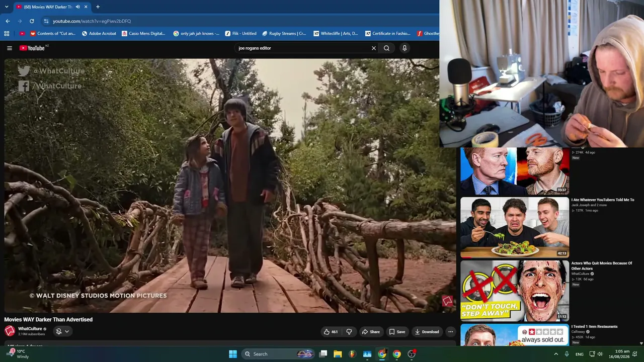Pause the video by clicking the player
Screen dimensions: 644x362
230,186
